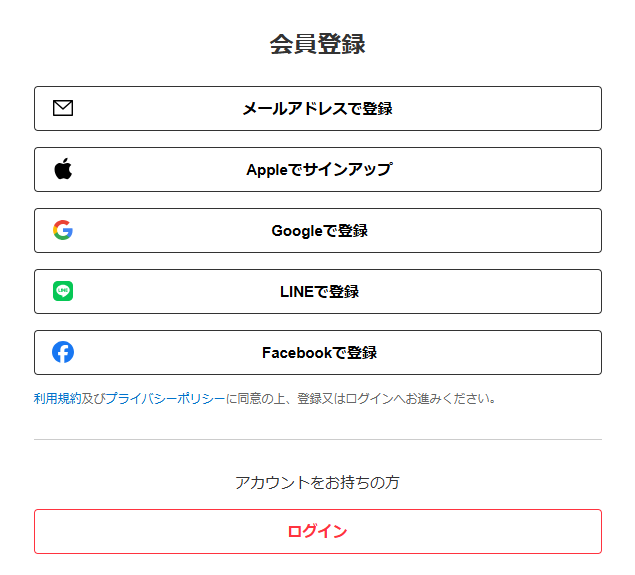Screen dimensions: 635x575
Task: Click the word 及び between the two links
Action: pyautogui.click(x=93, y=398)
